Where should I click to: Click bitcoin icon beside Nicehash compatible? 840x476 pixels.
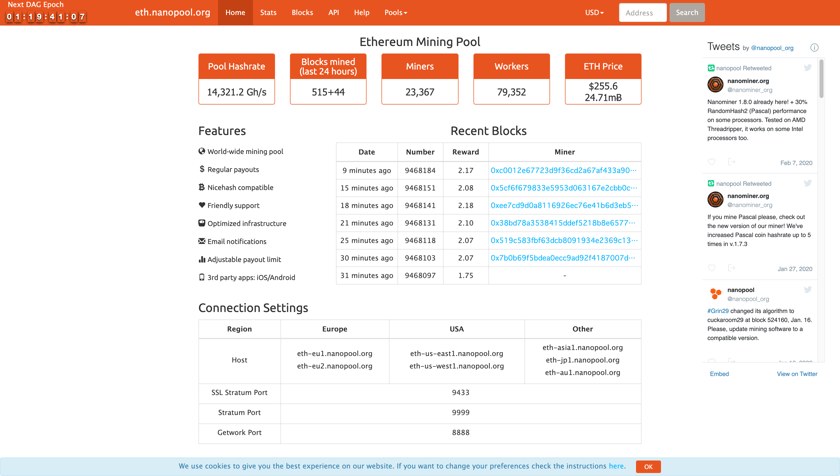tap(201, 187)
